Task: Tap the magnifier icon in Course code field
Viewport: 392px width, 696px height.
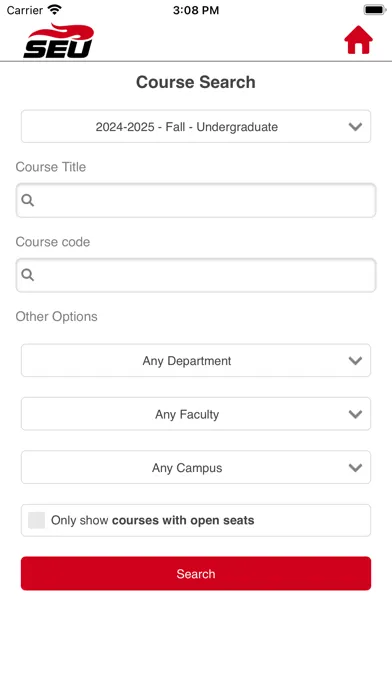Action: click(28, 275)
